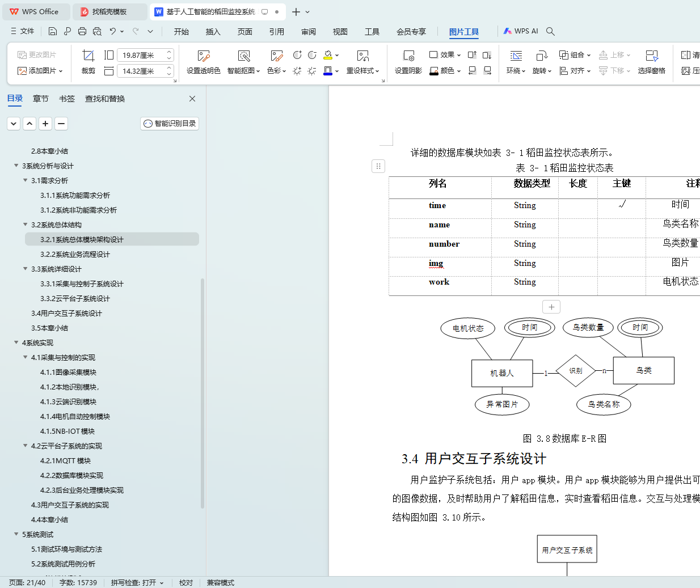Click 校对 in the status bar
The width and height of the screenshot is (700, 588).
[x=186, y=582]
